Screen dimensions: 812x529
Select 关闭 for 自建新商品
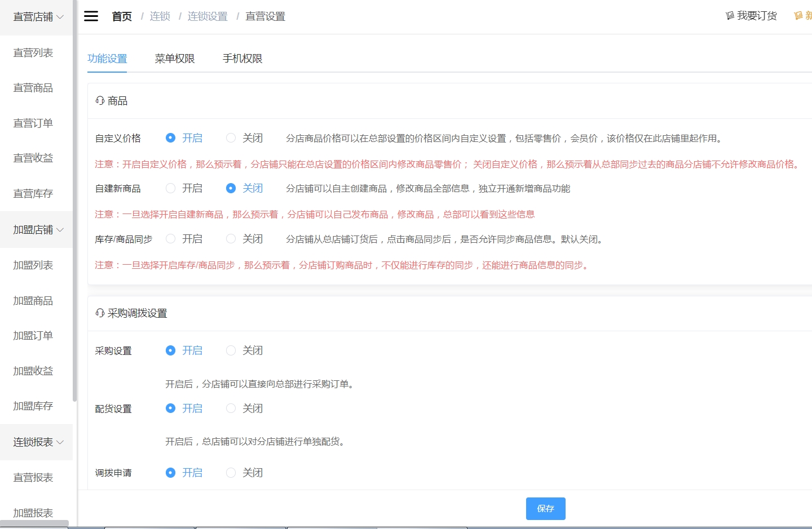click(x=245, y=188)
